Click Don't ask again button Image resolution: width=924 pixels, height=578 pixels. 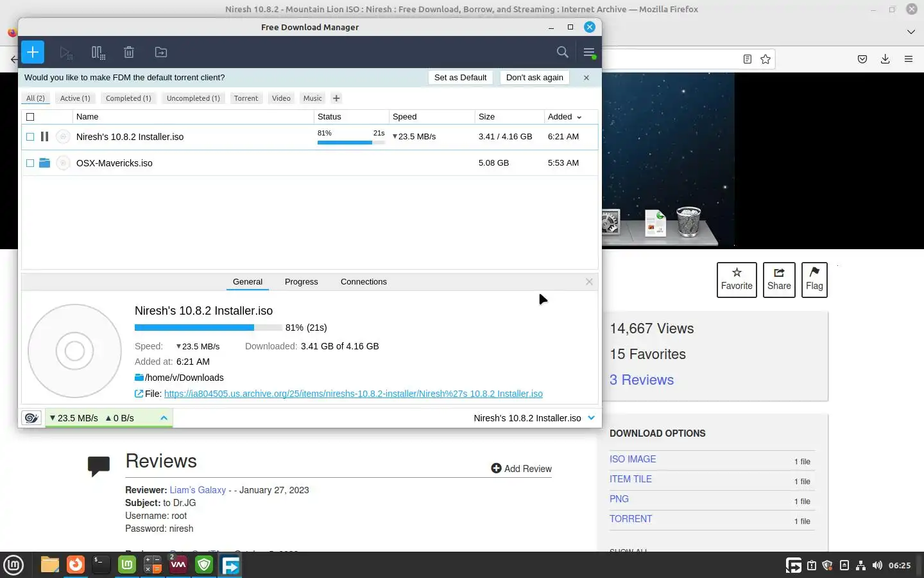tap(535, 77)
